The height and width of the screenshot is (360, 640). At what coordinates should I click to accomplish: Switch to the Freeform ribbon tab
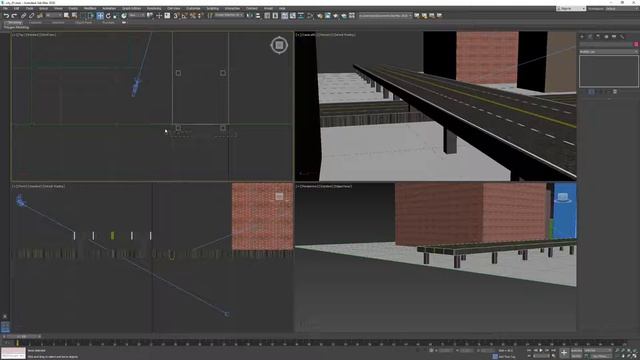point(36,22)
